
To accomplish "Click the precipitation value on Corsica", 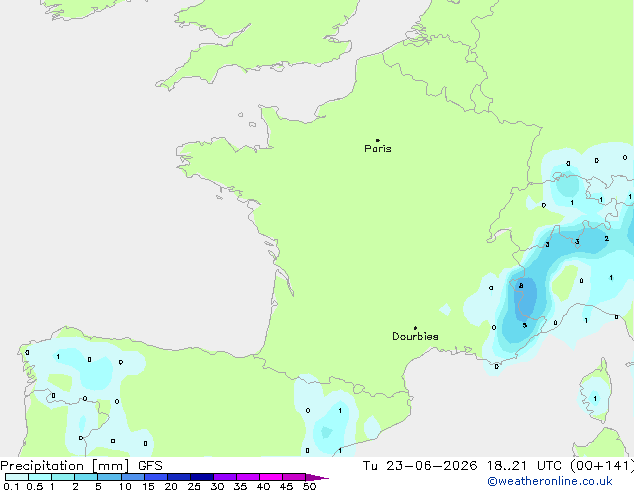I will point(595,399).
